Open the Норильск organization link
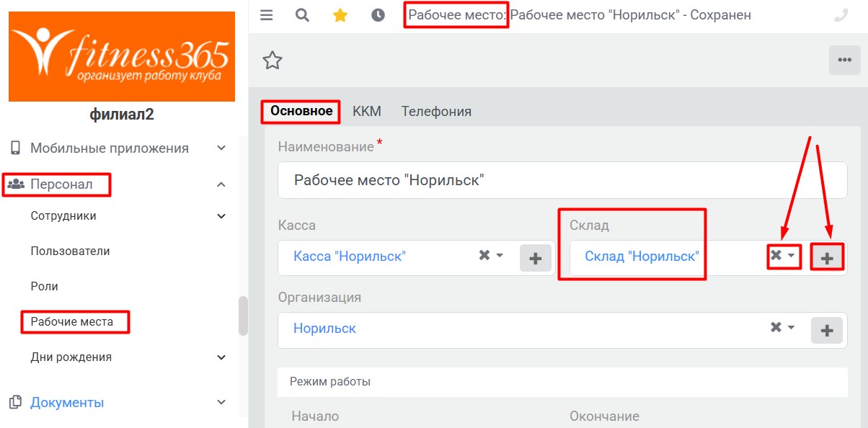The width and height of the screenshot is (868, 428). click(x=324, y=329)
